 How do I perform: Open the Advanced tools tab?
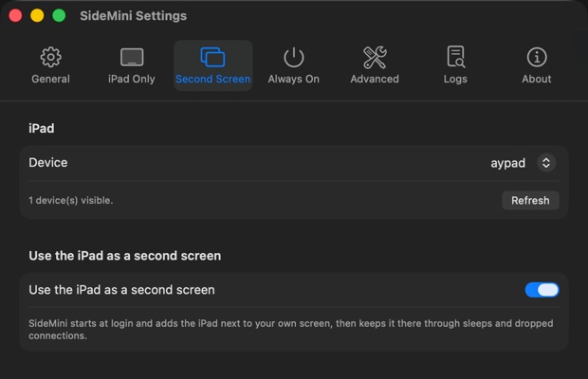pos(375,65)
